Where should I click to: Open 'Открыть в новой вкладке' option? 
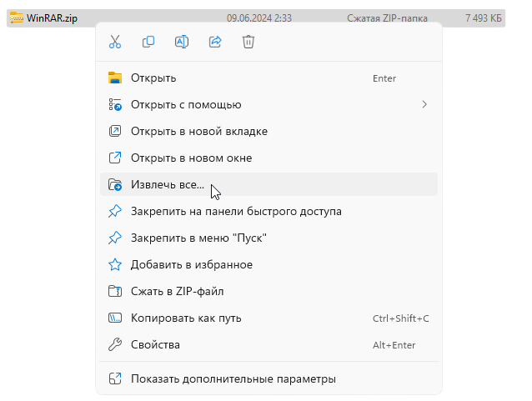pos(198,132)
